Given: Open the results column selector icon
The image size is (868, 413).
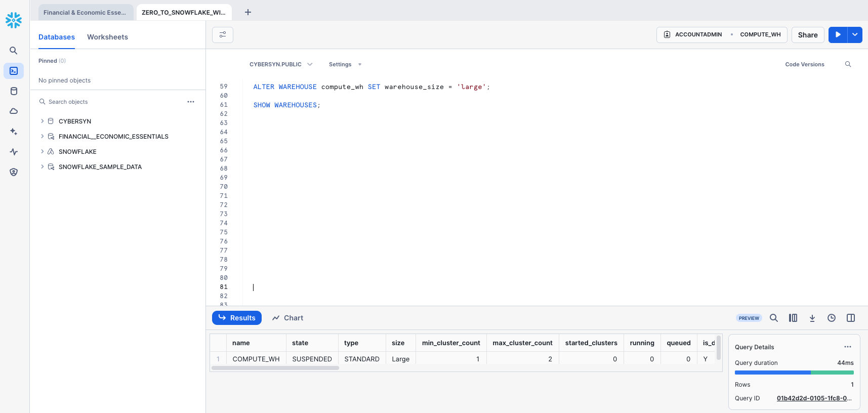Looking at the screenshot, I should 793,318.
